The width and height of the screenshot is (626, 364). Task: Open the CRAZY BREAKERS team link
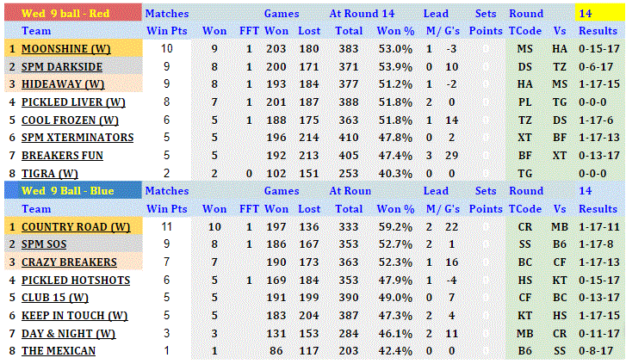(x=69, y=262)
